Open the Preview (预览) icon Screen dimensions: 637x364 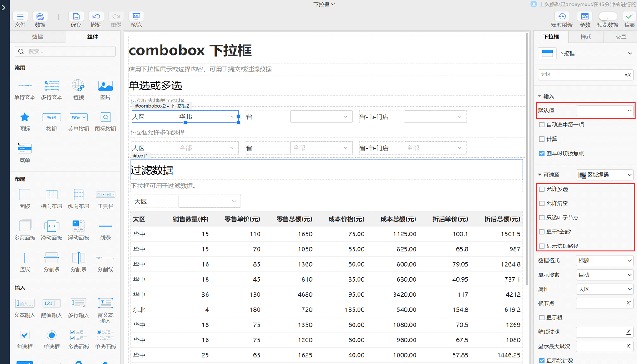(136, 16)
